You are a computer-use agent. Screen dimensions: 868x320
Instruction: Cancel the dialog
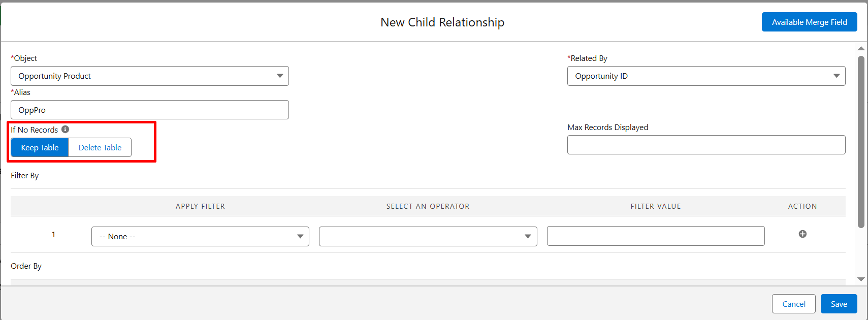793,304
